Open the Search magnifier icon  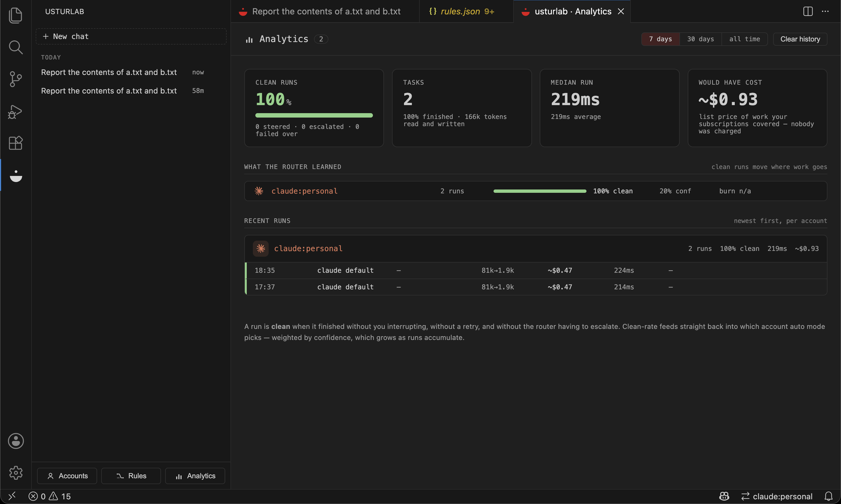(x=15, y=47)
